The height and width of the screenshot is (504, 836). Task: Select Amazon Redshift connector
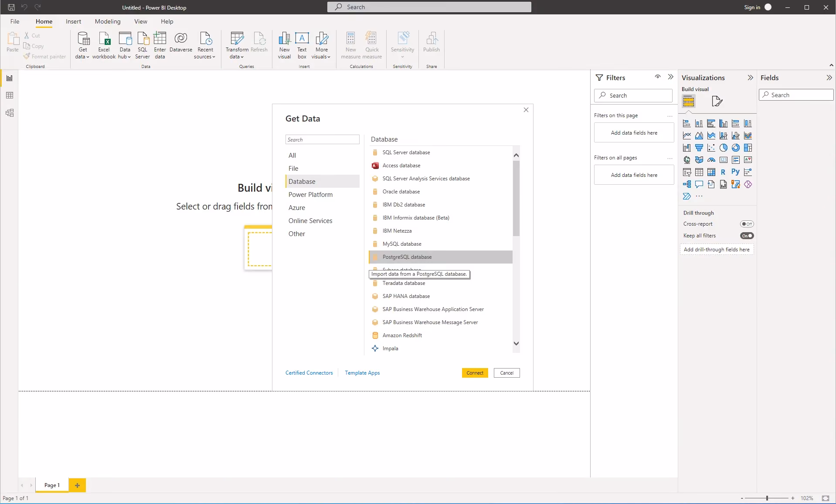pyautogui.click(x=440, y=335)
